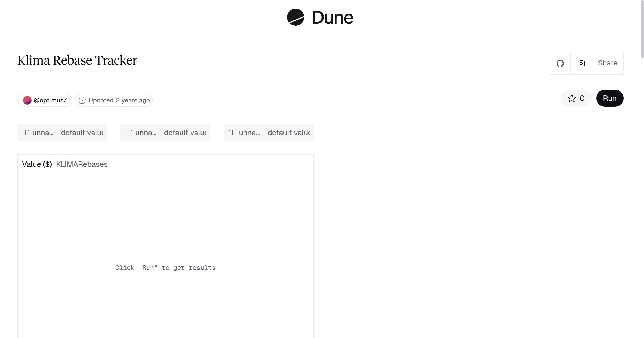This screenshot has width=644, height=338.
Task: Focus third parameter default value field
Action: [288, 133]
